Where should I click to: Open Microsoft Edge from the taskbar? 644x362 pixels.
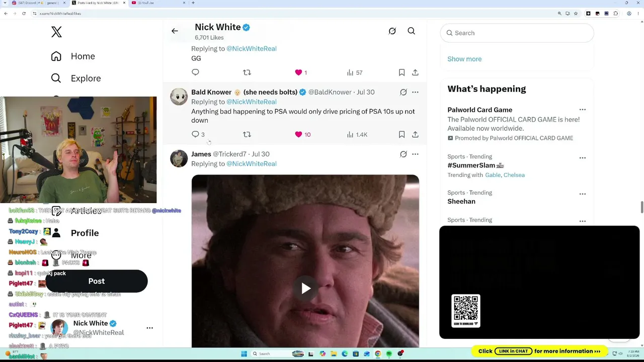click(x=345, y=354)
